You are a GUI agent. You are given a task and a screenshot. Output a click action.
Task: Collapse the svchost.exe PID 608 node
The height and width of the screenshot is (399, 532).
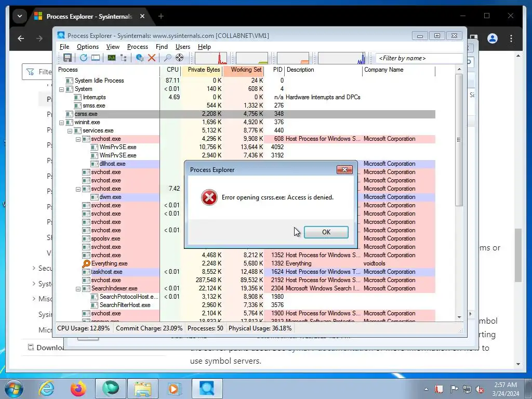click(78, 139)
